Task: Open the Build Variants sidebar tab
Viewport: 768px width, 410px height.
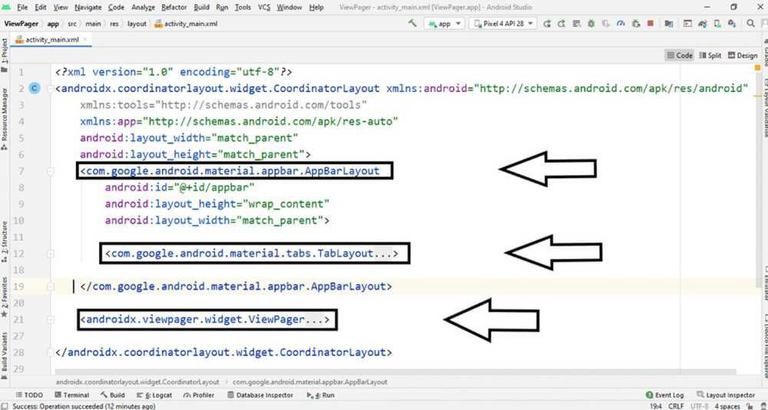Action: [4, 355]
